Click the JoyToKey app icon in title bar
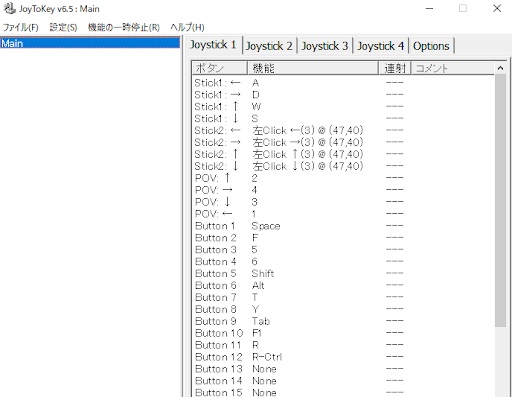Viewport: 512px width, 397px height. pos(9,8)
